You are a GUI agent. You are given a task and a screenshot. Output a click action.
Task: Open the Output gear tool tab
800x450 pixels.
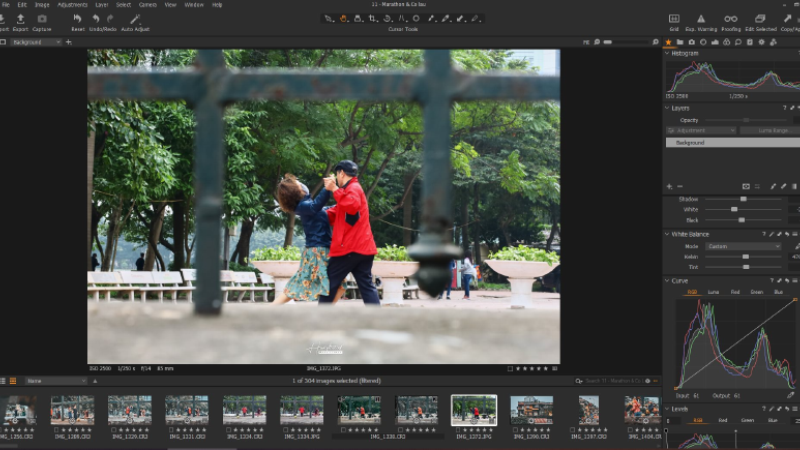762,42
